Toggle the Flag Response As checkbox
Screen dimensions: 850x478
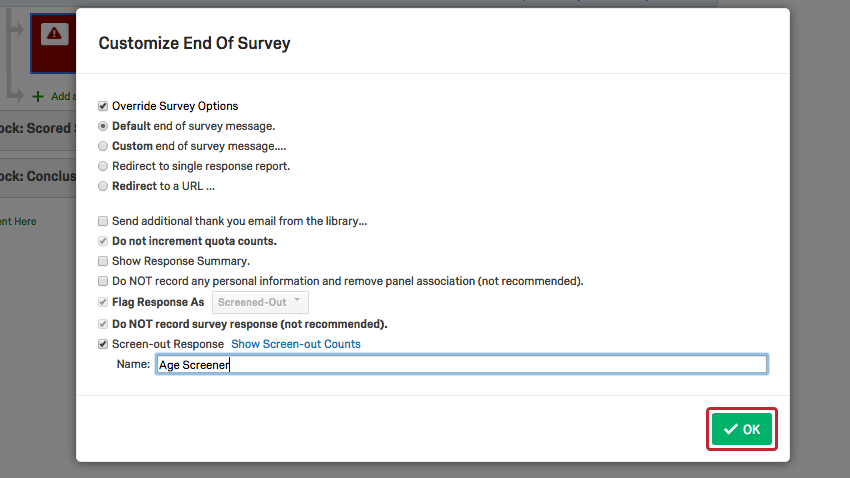point(103,302)
